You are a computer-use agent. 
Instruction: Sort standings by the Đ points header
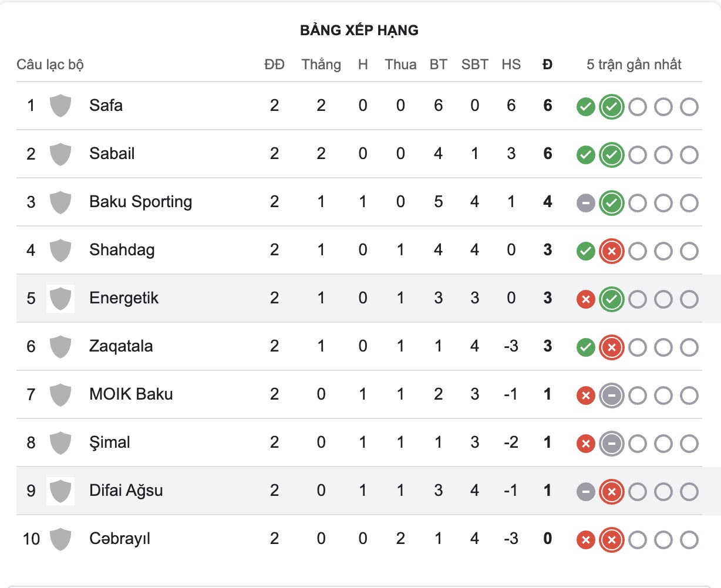click(547, 65)
